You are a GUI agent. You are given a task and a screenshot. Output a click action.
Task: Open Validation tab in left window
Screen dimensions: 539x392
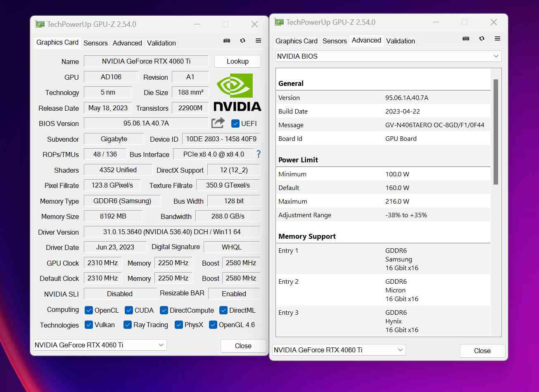pos(161,43)
